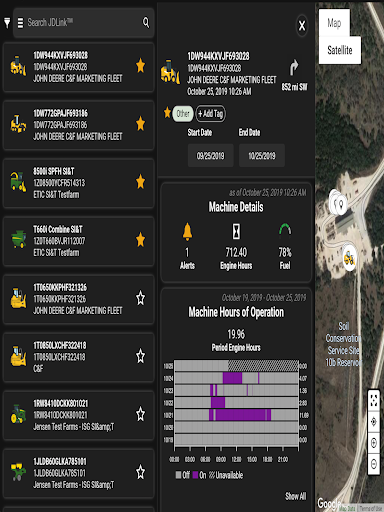
Task: Zoom in on the map
Action: 374,443
